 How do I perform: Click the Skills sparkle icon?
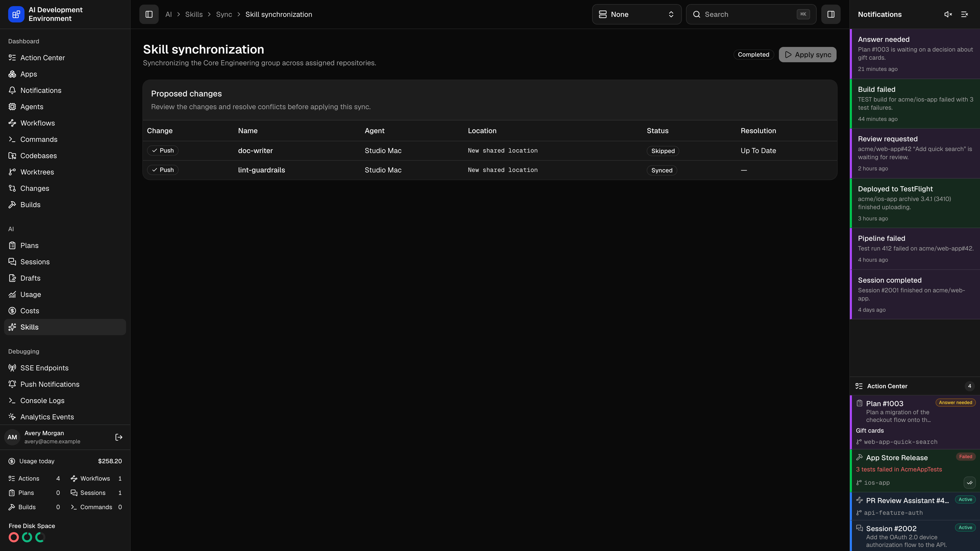[x=12, y=327]
